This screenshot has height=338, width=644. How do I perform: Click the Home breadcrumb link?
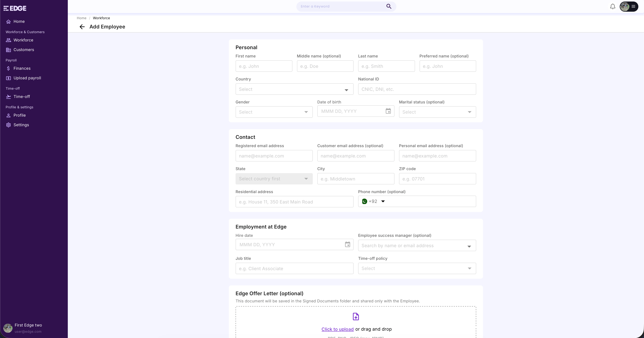click(x=82, y=18)
